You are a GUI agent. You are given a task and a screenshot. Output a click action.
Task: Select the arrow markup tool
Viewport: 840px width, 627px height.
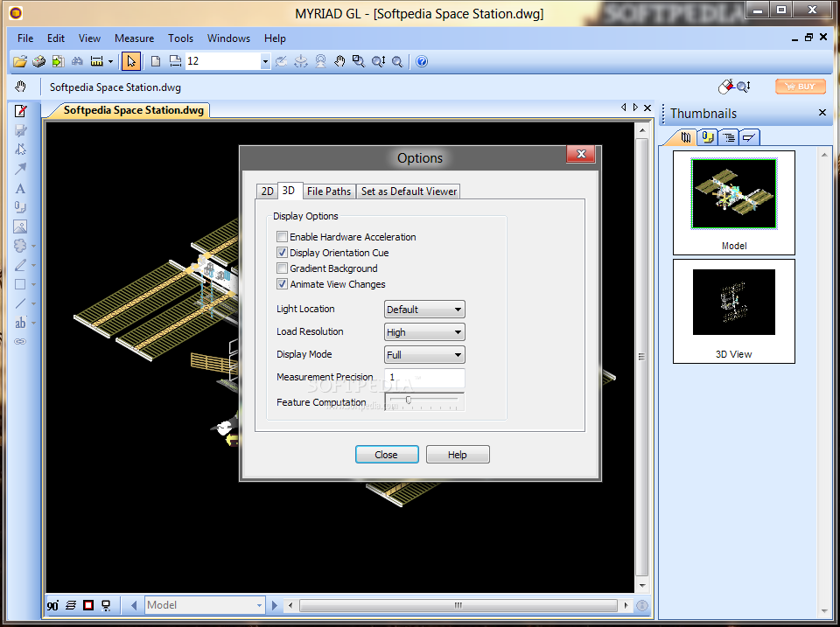tap(20, 169)
